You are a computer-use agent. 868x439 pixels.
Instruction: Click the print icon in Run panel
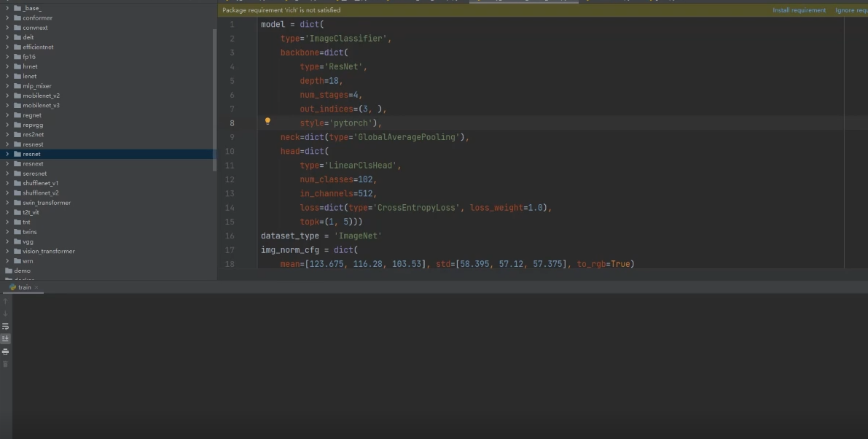tap(5, 351)
